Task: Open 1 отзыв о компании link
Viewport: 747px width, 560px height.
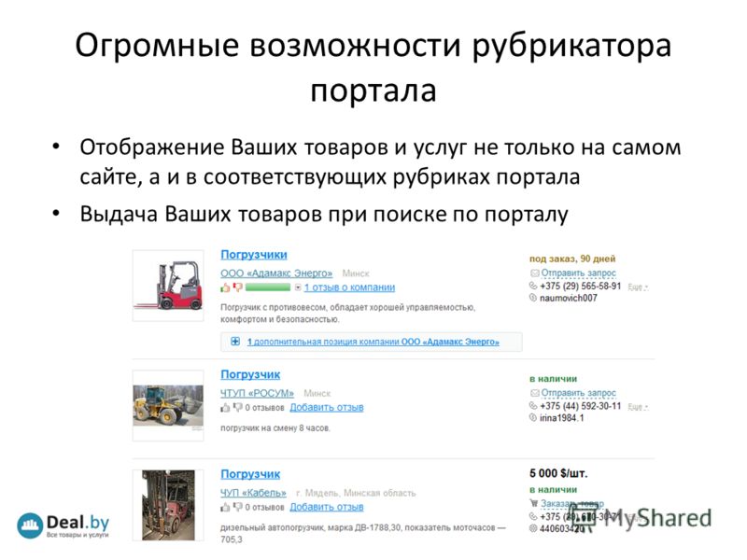Action: click(x=349, y=287)
